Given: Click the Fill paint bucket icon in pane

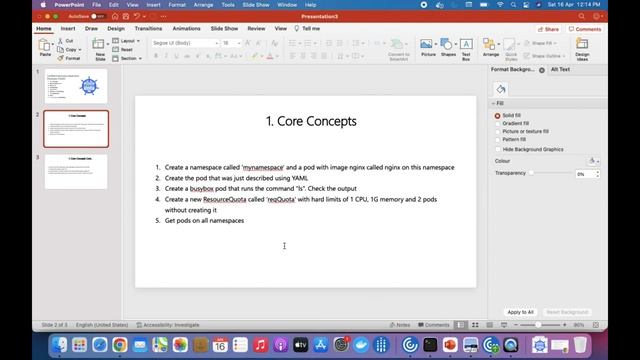Looking at the screenshot, I should pos(501,89).
